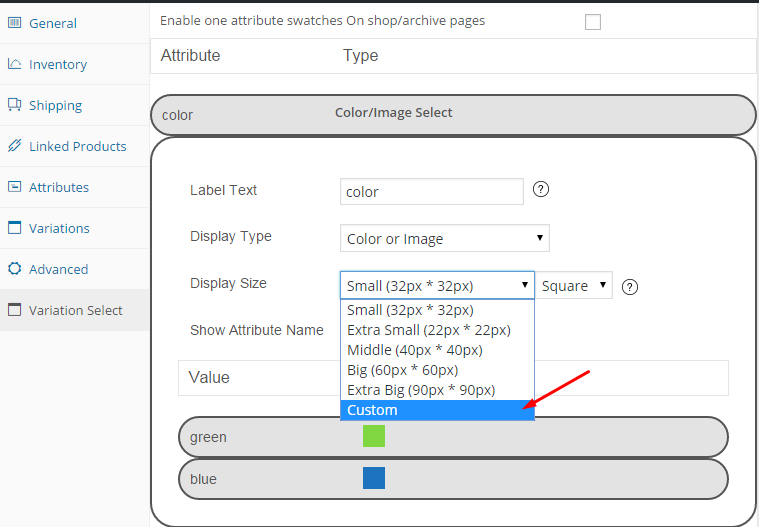Viewport: 759px width, 527px height.
Task: Click the Advanced gear icon
Action: [x=15, y=269]
